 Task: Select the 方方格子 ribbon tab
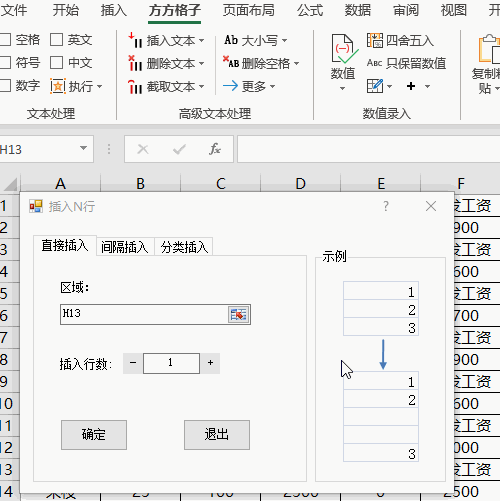pos(175,10)
